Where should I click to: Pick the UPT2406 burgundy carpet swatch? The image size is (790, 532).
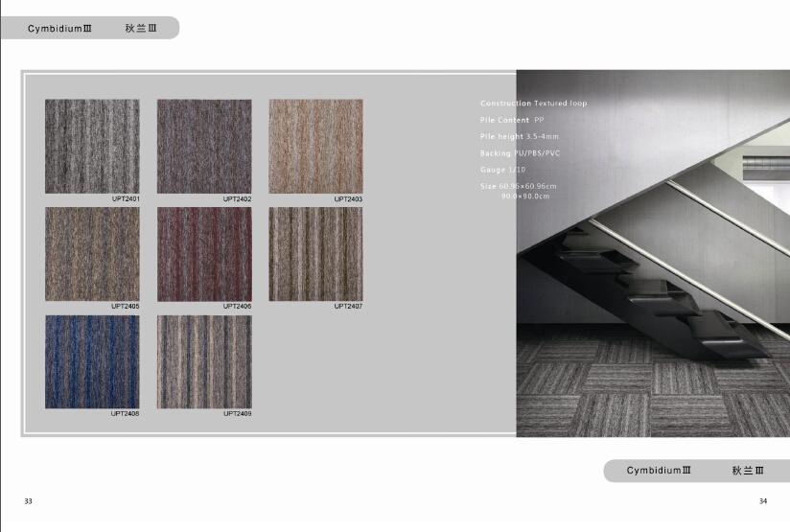point(204,254)
